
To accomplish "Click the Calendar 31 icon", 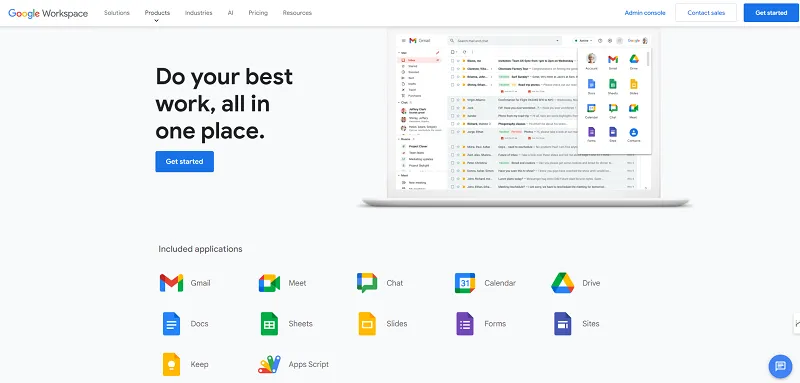I will [x=465, y=283].
